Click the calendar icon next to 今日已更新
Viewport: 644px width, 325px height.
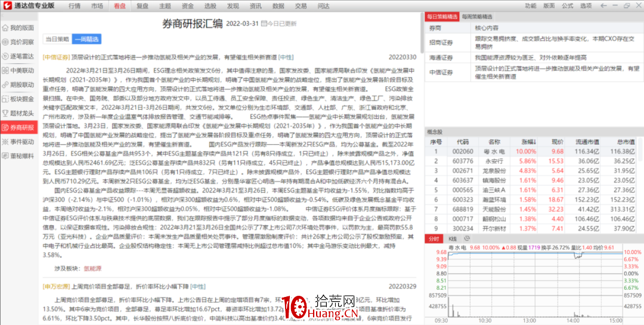(x=264, y=23)
